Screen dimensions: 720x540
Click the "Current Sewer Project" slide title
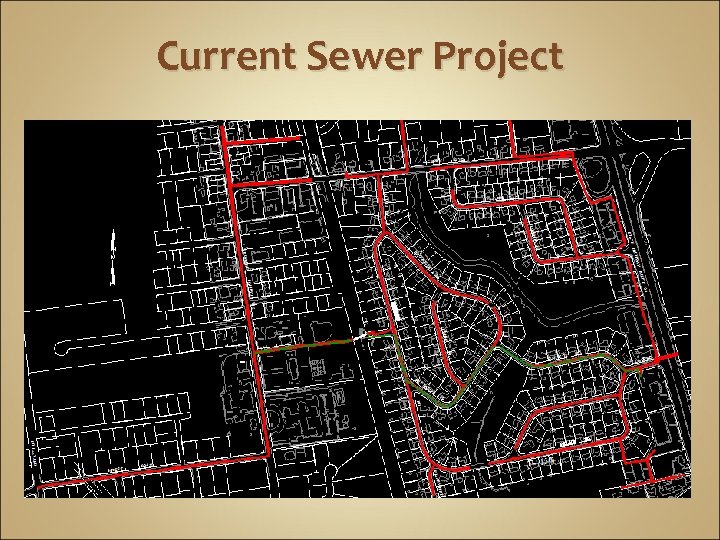click(360, 57)
